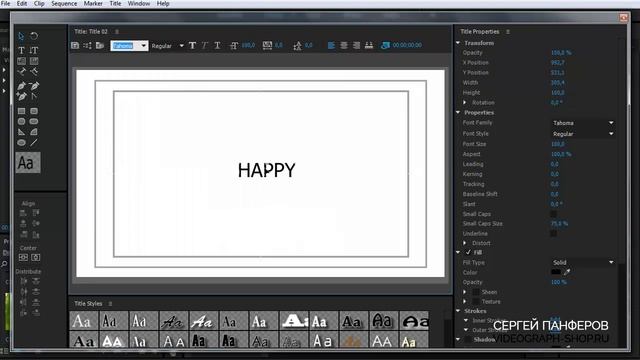Image resolution: width=640 pixels, height=360 pixels.
Task: Enable the Texture checkbox
Action: (476, 302)
